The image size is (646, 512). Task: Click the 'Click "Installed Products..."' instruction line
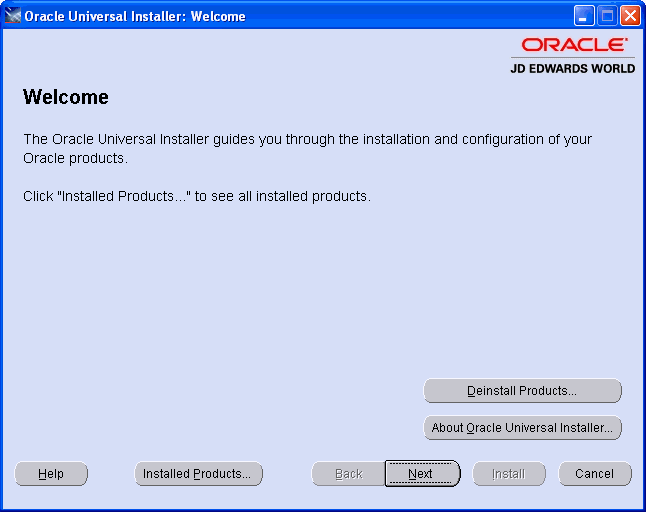click(x=197, y=196)
